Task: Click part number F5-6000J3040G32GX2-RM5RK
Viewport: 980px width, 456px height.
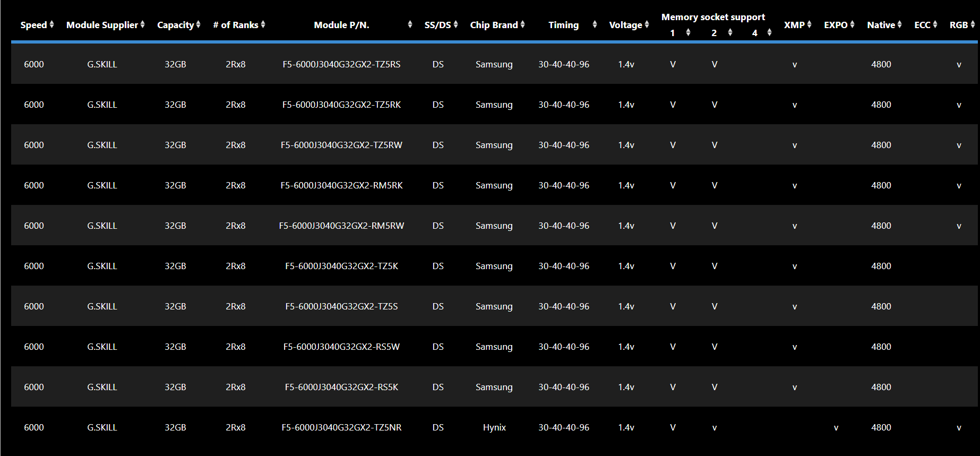Action: [x=341, y=185]
